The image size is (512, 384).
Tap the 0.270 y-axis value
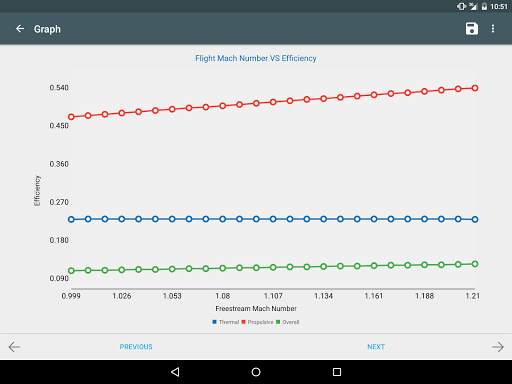pos(59,202)
